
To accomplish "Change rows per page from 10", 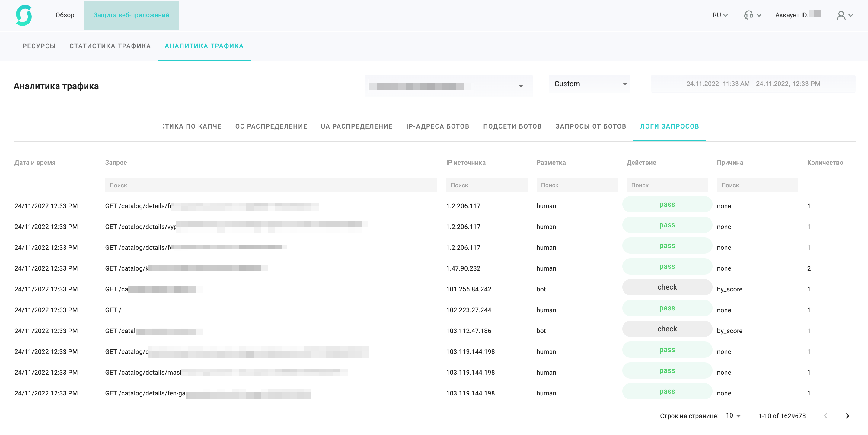I will [733, 415].
